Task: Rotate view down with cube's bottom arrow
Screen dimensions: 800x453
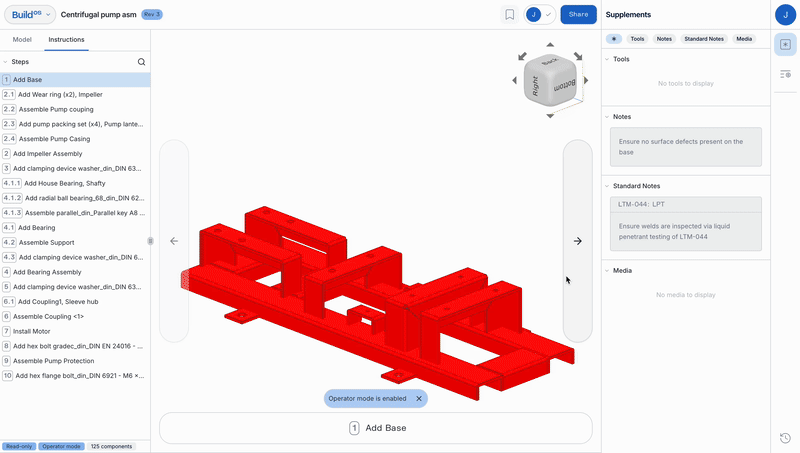Action: [x=550, y=116]
